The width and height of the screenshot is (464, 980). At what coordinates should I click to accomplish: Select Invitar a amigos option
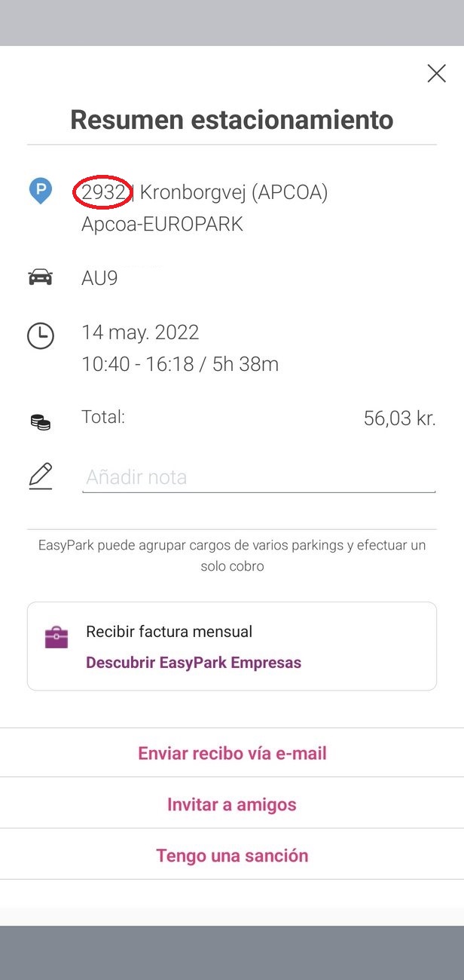pyautogui.click(x=232, y=804)
